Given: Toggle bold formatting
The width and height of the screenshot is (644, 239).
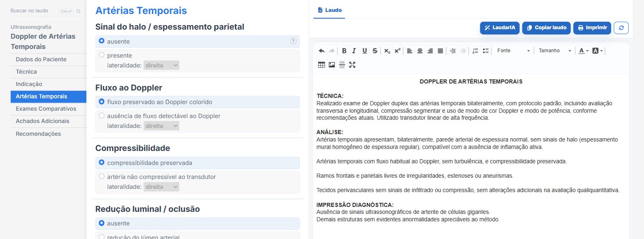Looking at the screenshot, I should click(344, 51).
